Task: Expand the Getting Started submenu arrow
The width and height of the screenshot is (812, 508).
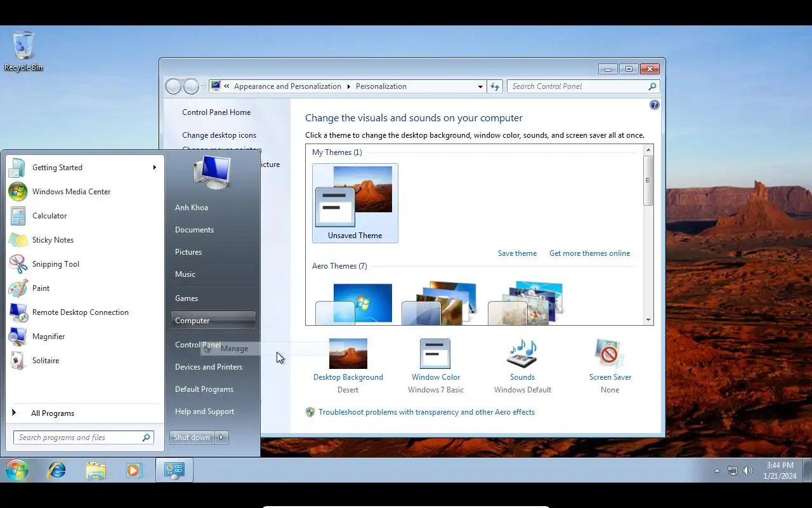Action: [x=154, y=168]
